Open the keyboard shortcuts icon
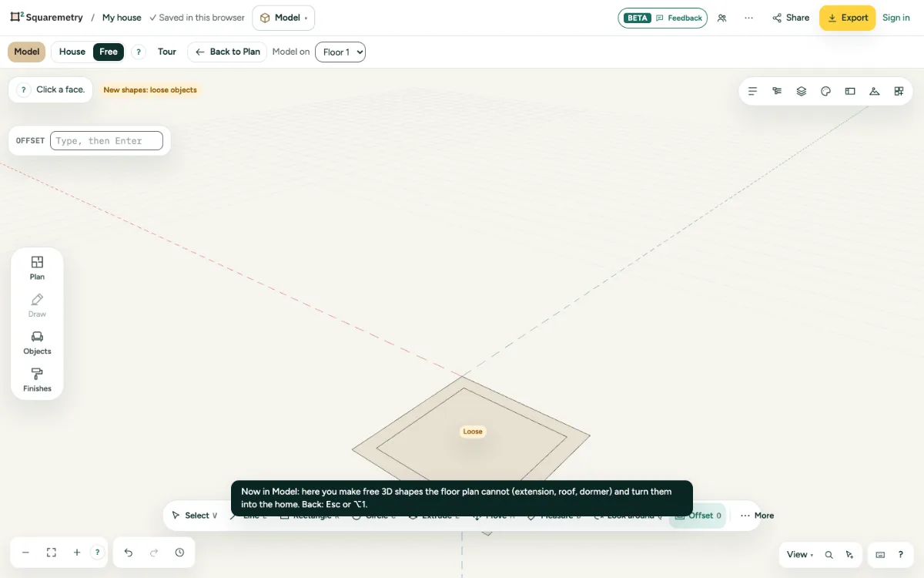The image size is (924, 578). (x=881, y=555)
